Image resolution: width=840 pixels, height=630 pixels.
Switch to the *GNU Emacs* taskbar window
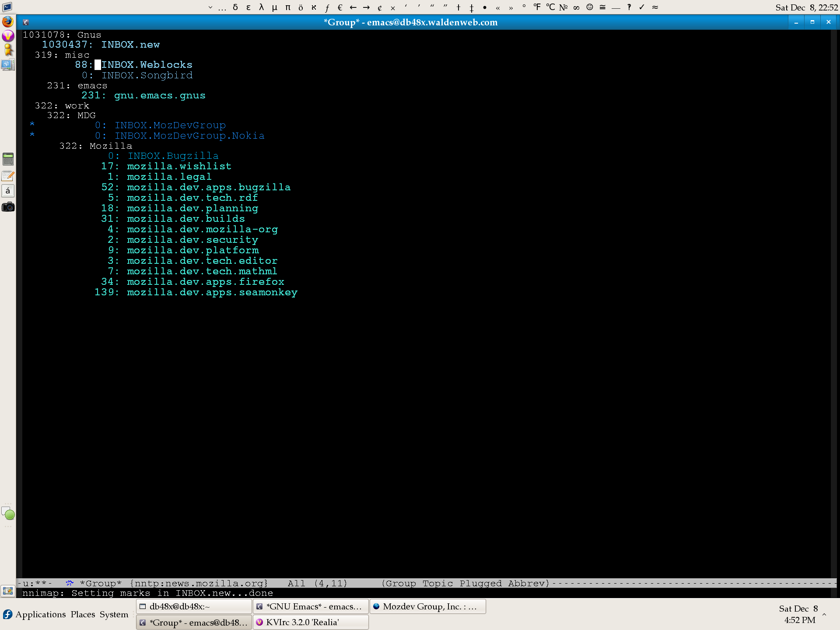[x=311, y=606]
